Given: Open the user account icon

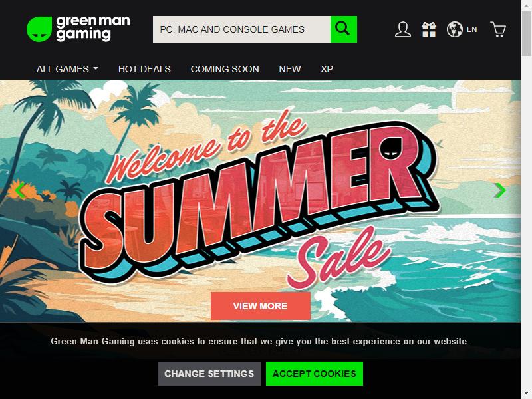Looking at the screenshot, I should 403,29.
